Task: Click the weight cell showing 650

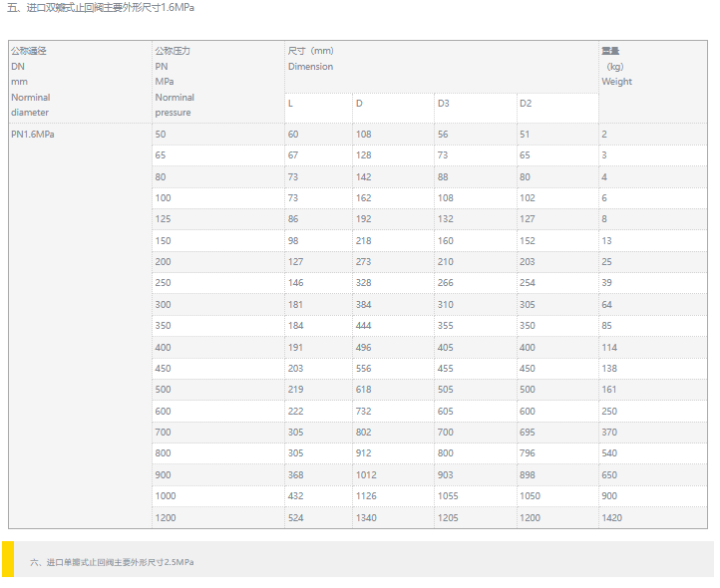Action: click(609, 475)
